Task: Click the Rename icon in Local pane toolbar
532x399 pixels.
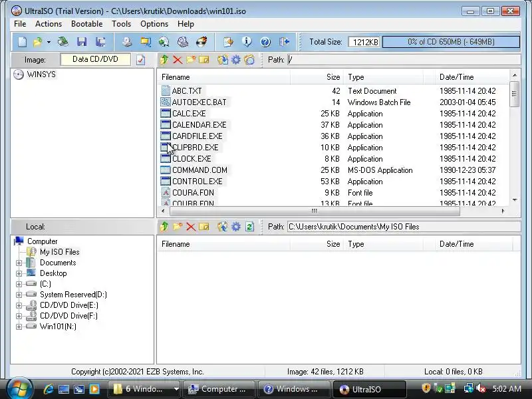Action: pos(204,227)
